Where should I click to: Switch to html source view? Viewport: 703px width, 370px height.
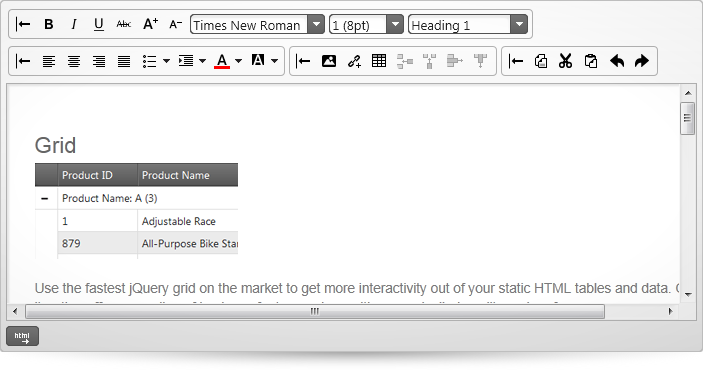click(x=22, y=336)
